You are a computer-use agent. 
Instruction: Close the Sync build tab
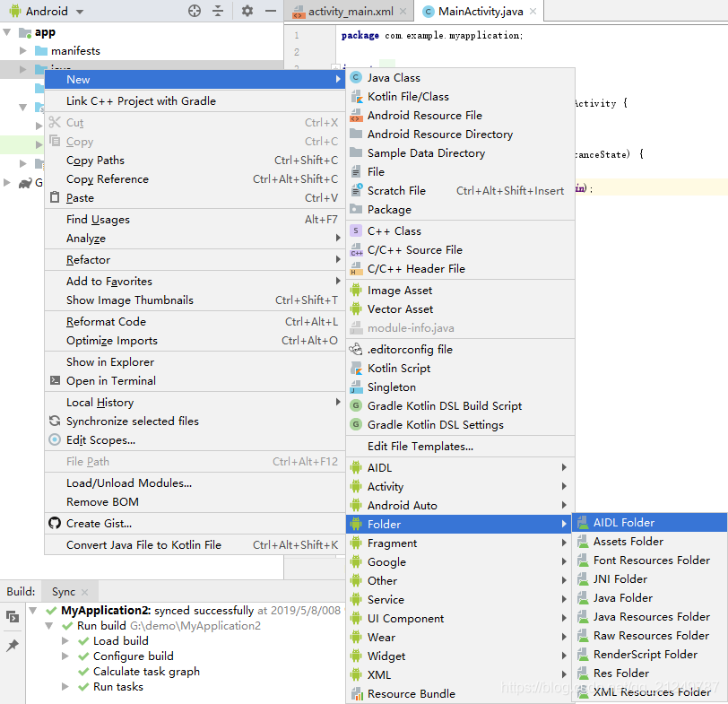pos(84,592)
